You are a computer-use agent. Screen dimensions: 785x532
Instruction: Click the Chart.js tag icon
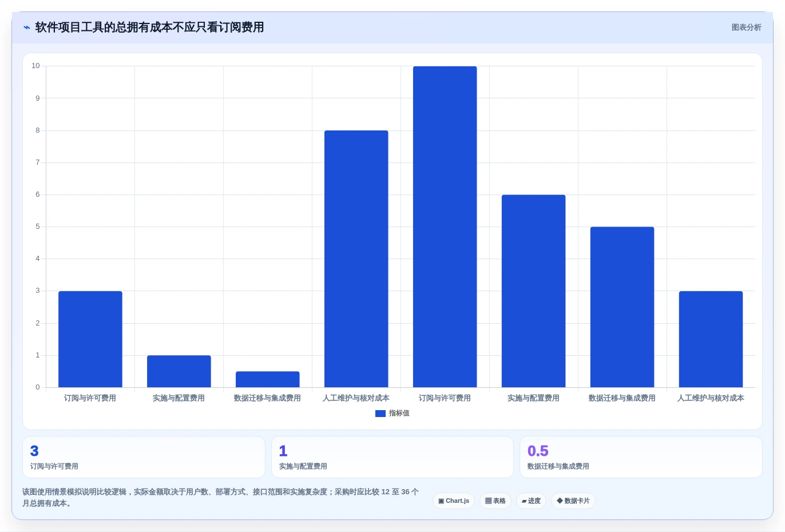[441, 501]
